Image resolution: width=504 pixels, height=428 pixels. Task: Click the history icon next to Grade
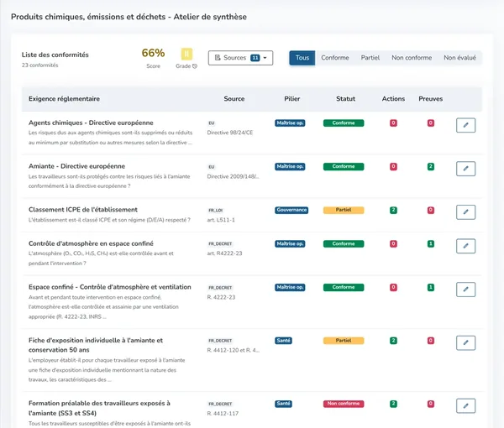click(x=195, y=66)
